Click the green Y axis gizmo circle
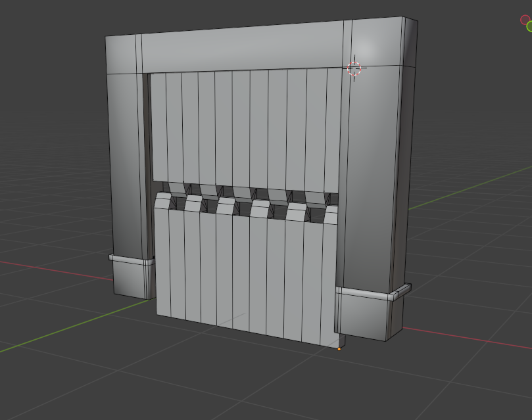 pyautogui.click(x=529, y=26)
